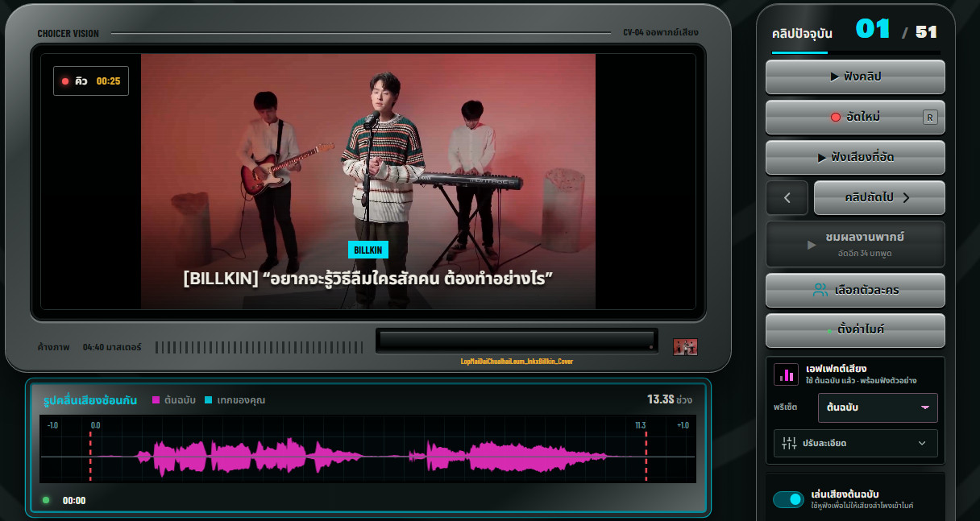Open ชมผลงานพากย์ dubbing result preview
Image resolution: width=980 pixels, height=521 pixels.
(855, 244)
